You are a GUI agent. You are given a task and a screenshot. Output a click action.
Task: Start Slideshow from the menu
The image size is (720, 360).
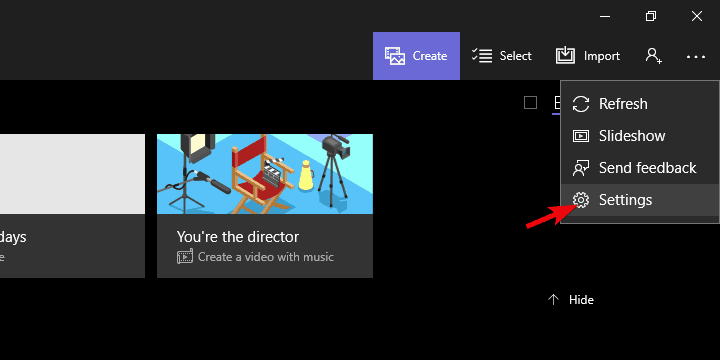coord(640,136)
